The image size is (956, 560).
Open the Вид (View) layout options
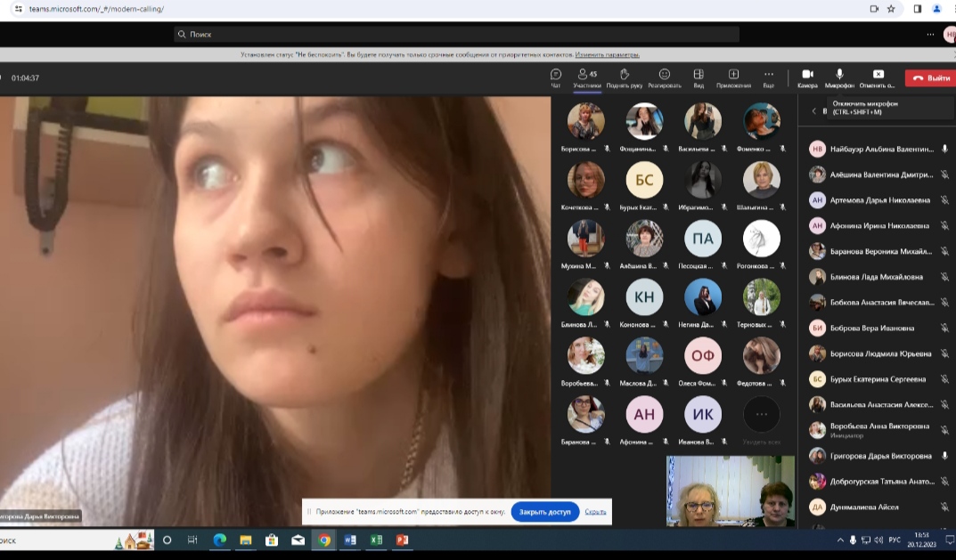[699, 75]
